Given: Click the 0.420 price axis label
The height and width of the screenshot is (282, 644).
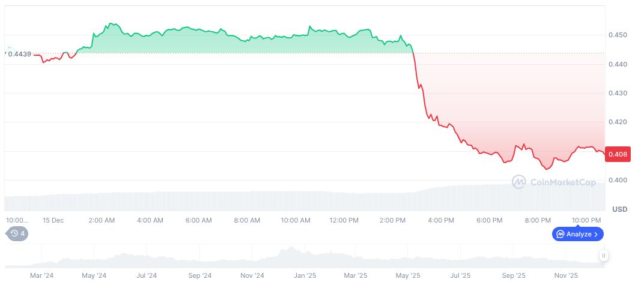Looking at the screenshot, I should (618, 122).
